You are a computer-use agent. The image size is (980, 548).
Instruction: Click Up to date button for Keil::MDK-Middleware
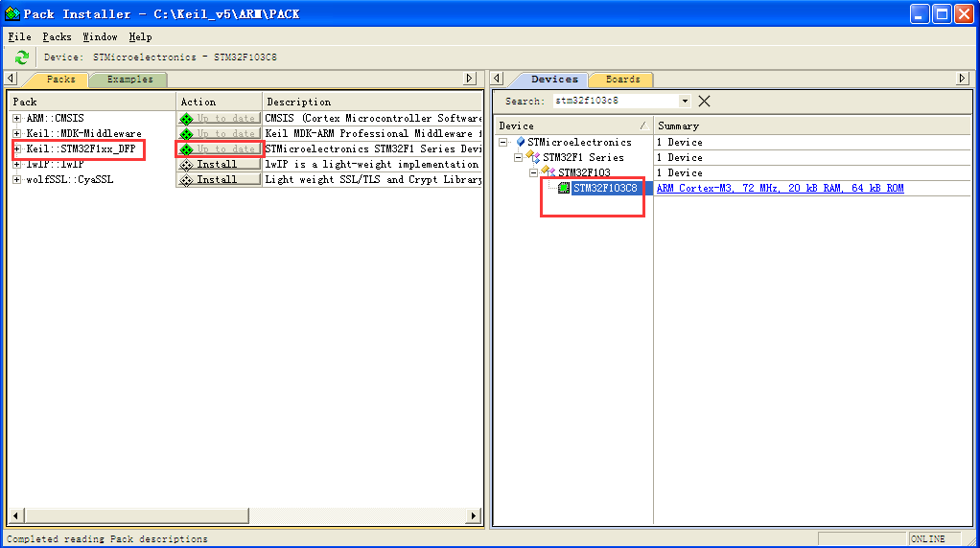(x=218, y=133)
